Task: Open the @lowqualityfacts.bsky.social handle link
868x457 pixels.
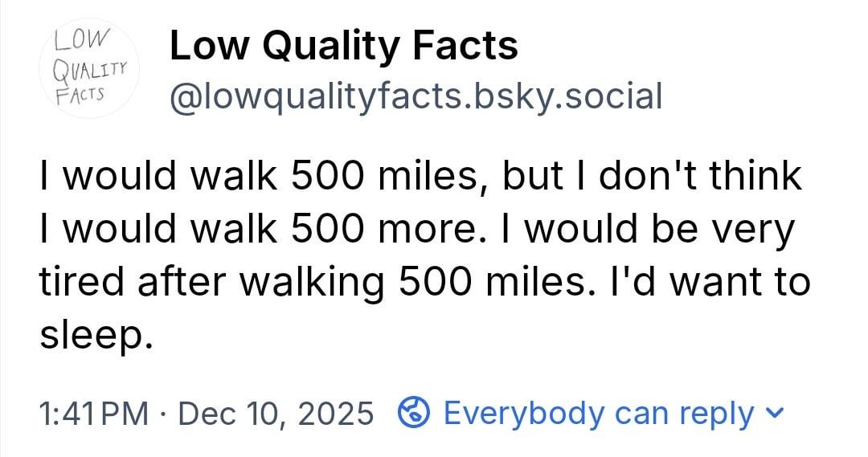Action: (x=415, y=97)
